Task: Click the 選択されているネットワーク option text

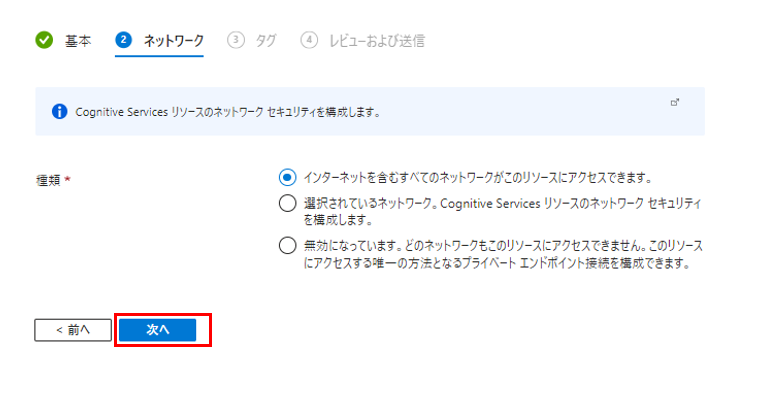Action: (502, 211)
